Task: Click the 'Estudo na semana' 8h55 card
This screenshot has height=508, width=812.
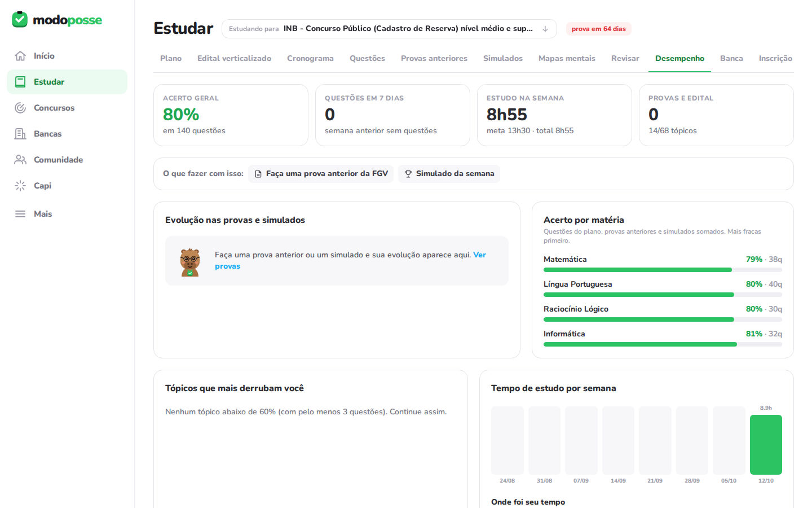Action: pos(554,115)
